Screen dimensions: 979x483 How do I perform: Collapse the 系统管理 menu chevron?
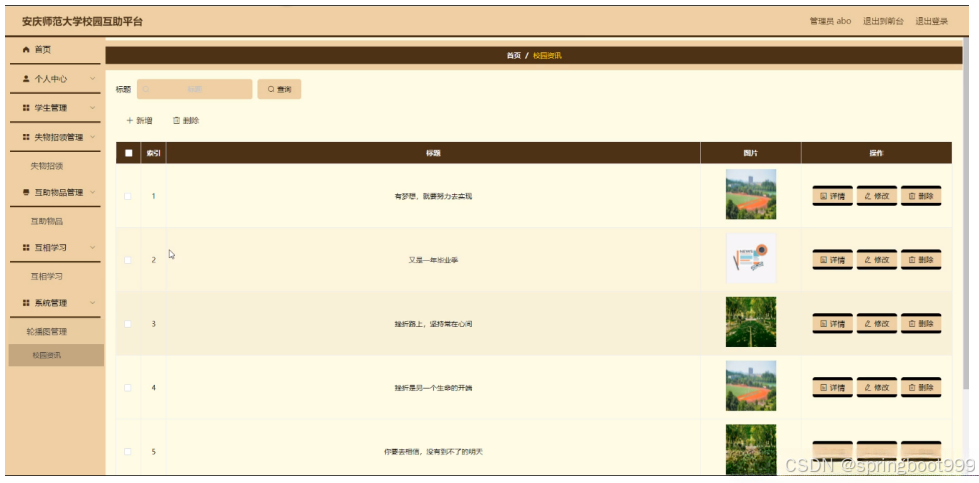point(92,303)
